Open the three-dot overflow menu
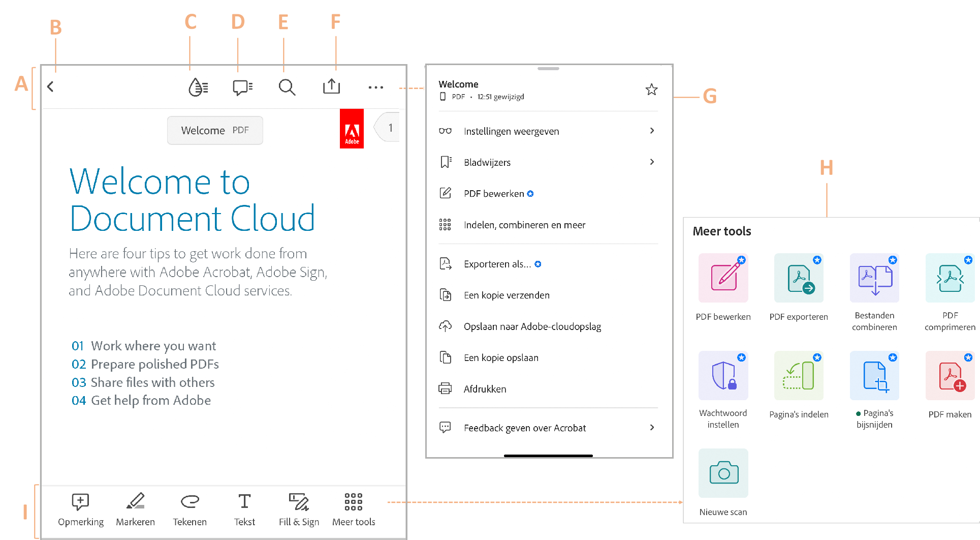The width and height of the screenshot is (980, 540). point(375,87)
